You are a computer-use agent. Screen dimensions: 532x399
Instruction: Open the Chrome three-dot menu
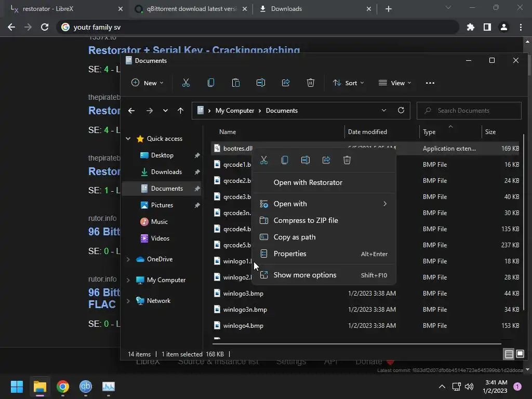tap(521, 27)
